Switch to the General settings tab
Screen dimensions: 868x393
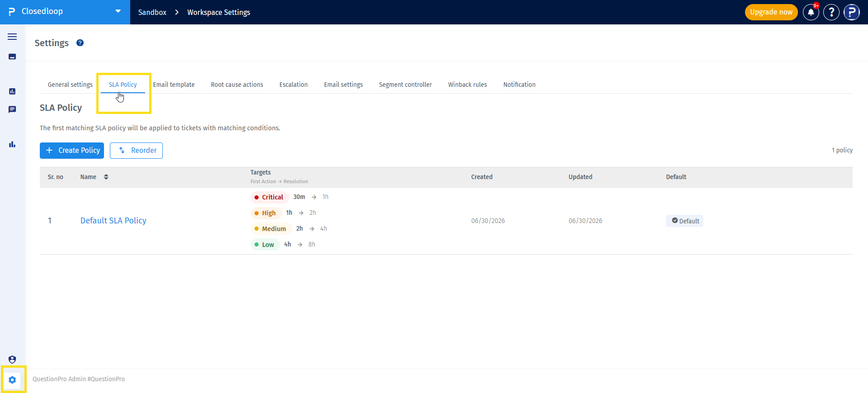(70, 85)
